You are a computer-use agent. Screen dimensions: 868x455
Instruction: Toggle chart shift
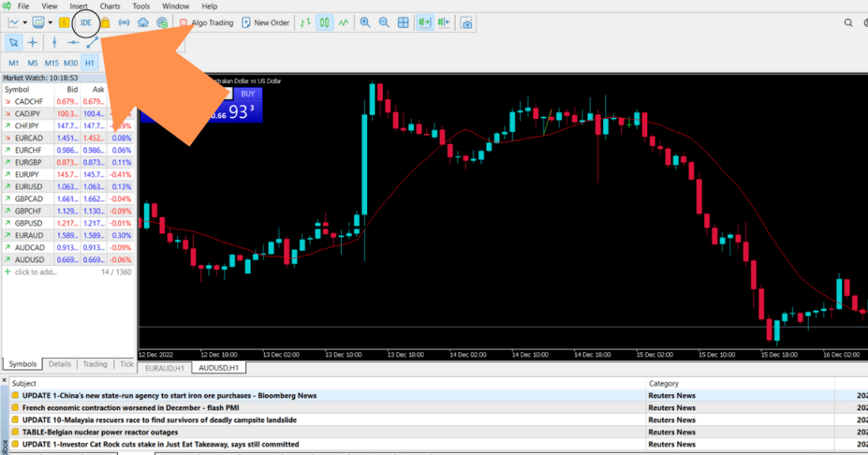442,22
